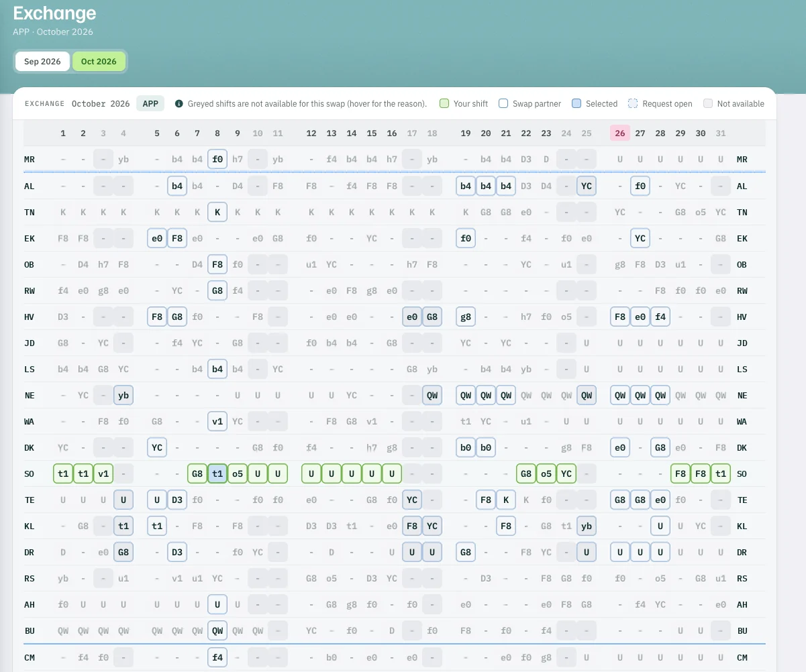806x672 pixels.
Task: Select DK's YC shift on the 5th
Action: (x=157, y=447)
